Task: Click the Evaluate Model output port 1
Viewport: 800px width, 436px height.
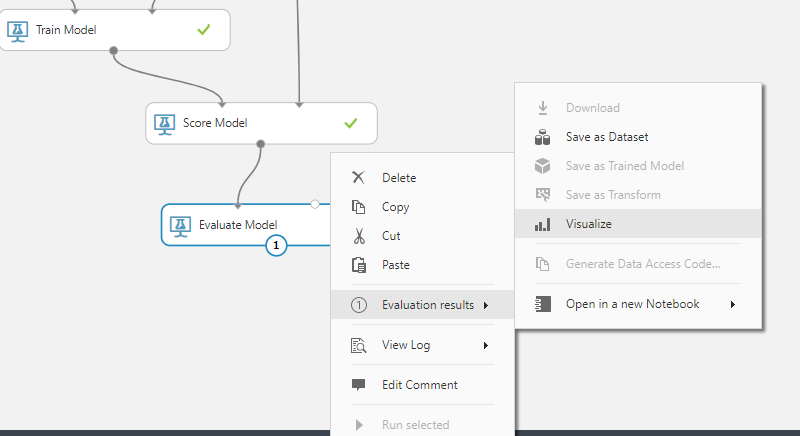Action: tap(276, 245)
